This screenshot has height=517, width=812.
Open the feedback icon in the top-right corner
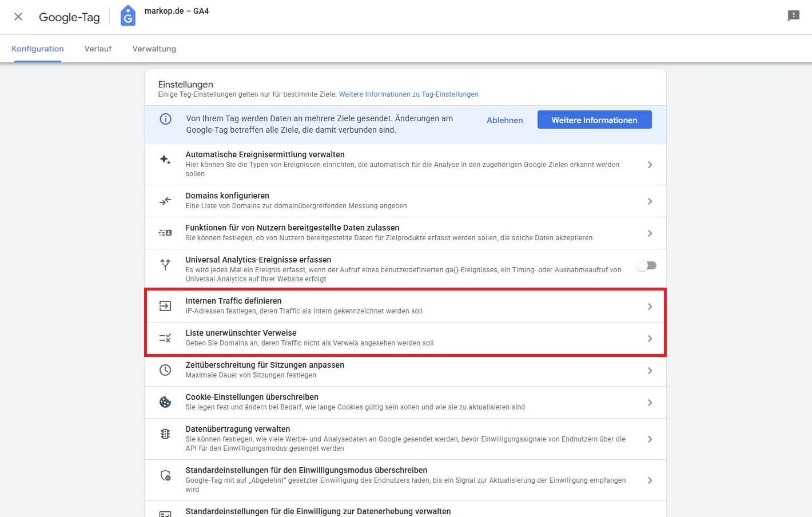coord(793,15)
